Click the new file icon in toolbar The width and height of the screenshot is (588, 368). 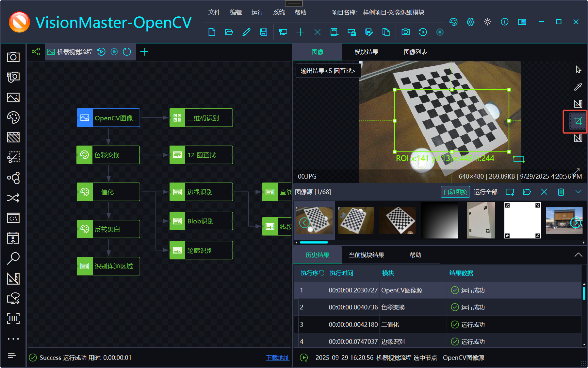coord(212,32)
